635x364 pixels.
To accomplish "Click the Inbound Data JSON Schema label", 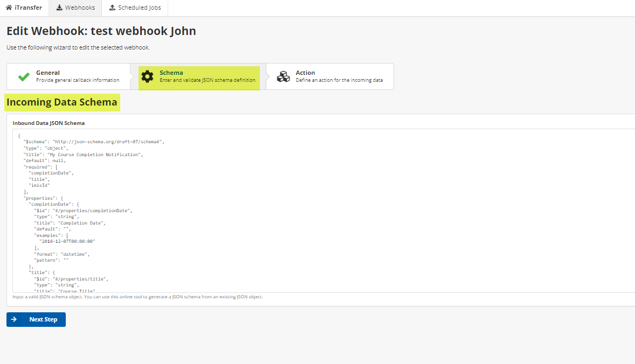I will coord(49,123).
